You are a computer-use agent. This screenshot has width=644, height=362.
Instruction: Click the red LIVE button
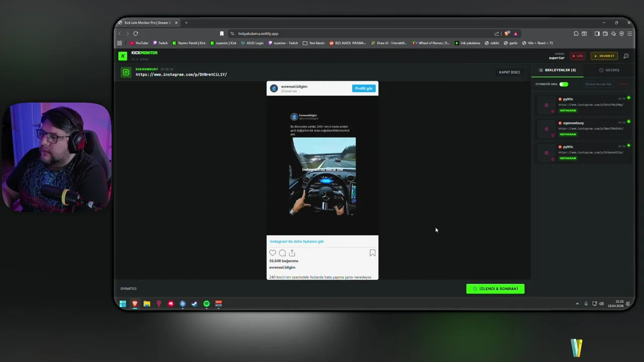point(578,56)
